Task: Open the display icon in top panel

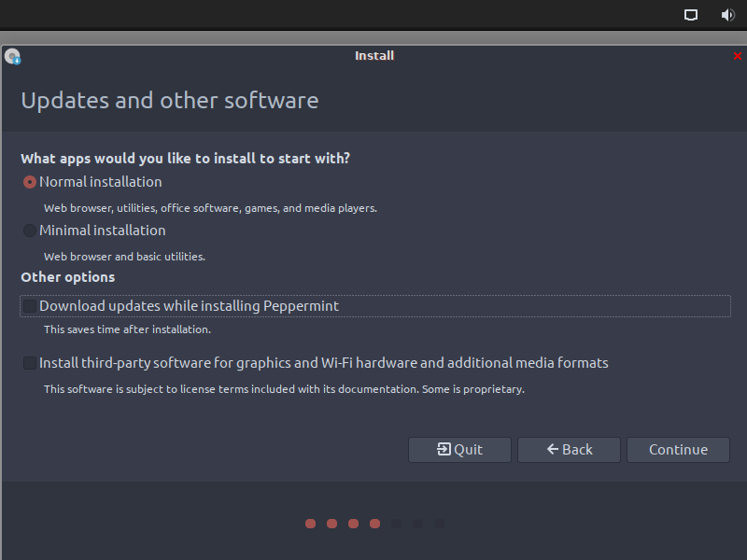Action: click(x=691, y=15)
